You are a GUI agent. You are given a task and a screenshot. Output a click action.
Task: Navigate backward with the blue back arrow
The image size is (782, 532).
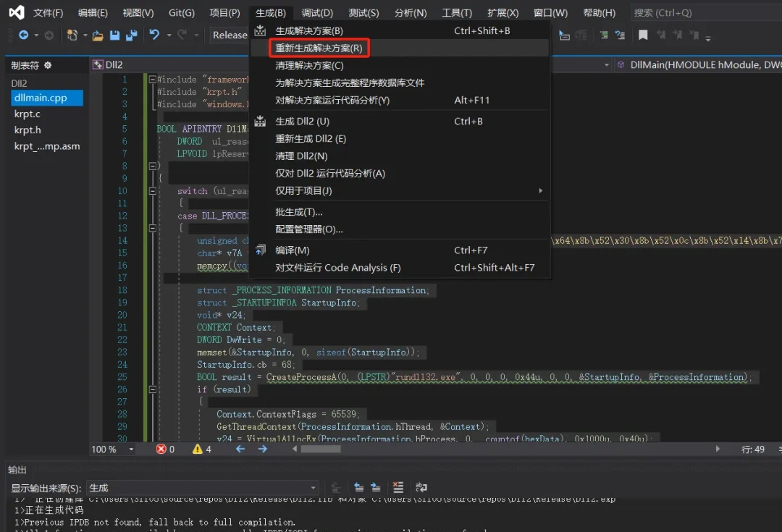click(23, 35)
